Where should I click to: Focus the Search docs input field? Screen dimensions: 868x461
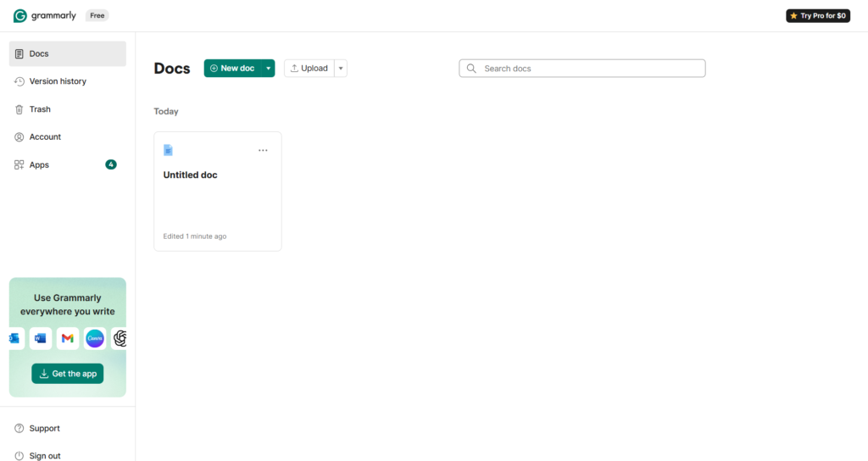click(582, 68)
